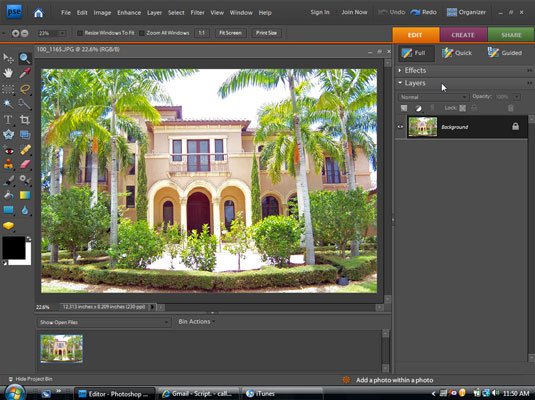Expand the Effects panel
The width and height of the screenshot is (535, 400).
tap(400, 70)
